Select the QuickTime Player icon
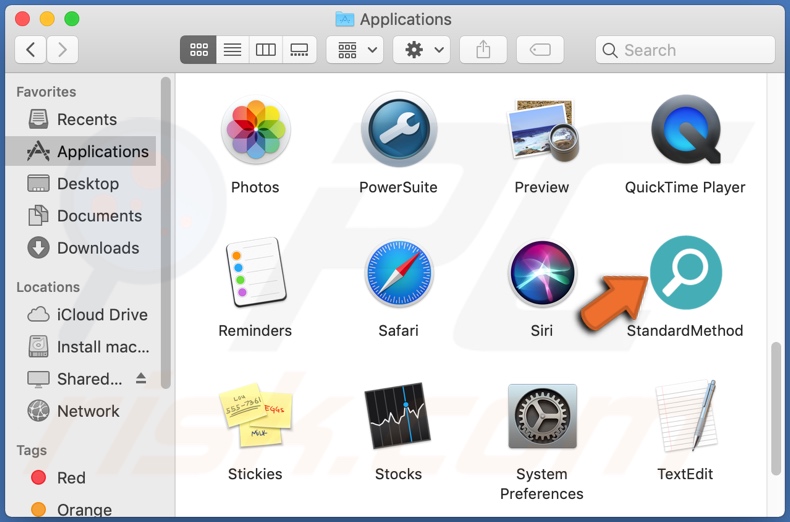 click(685, 130)
